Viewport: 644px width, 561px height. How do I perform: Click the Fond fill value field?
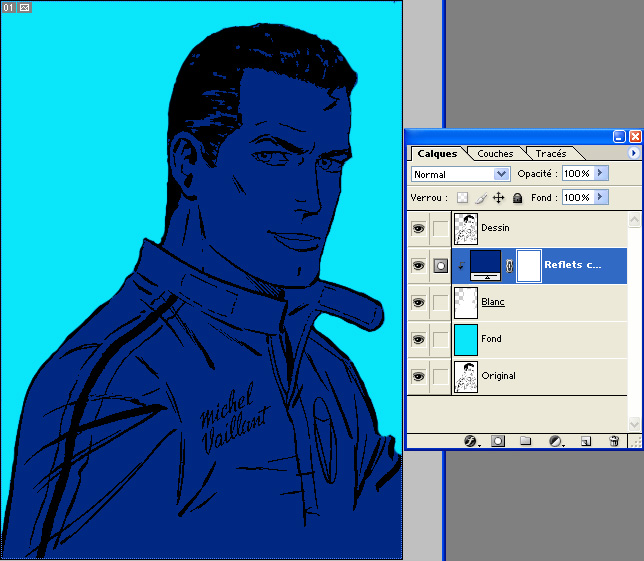(578, 197)
